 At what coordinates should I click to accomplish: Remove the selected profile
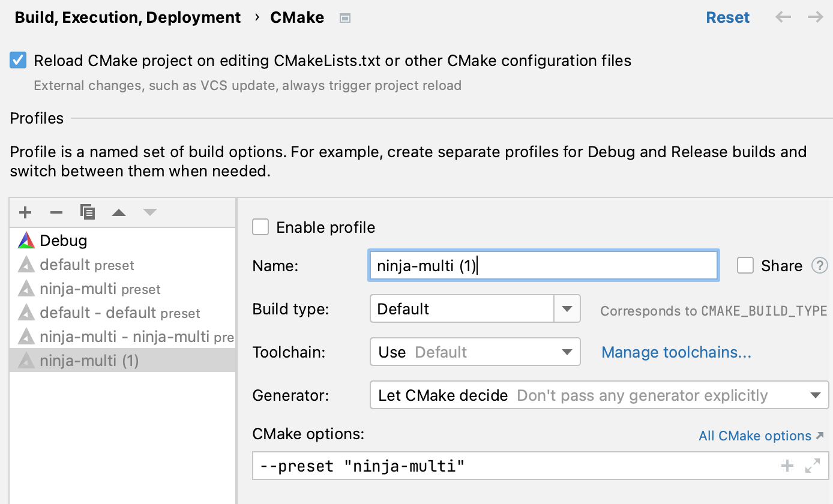(x=56, y=212)
